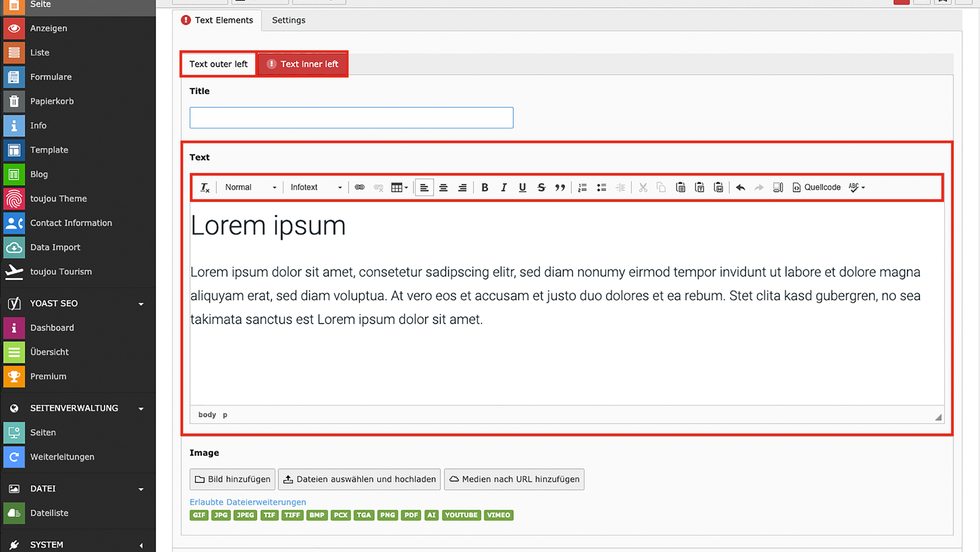This screenshot has height=552, width=980.
Task: Open the Normal paragraph format dropdown
Action: coord(250,187)
